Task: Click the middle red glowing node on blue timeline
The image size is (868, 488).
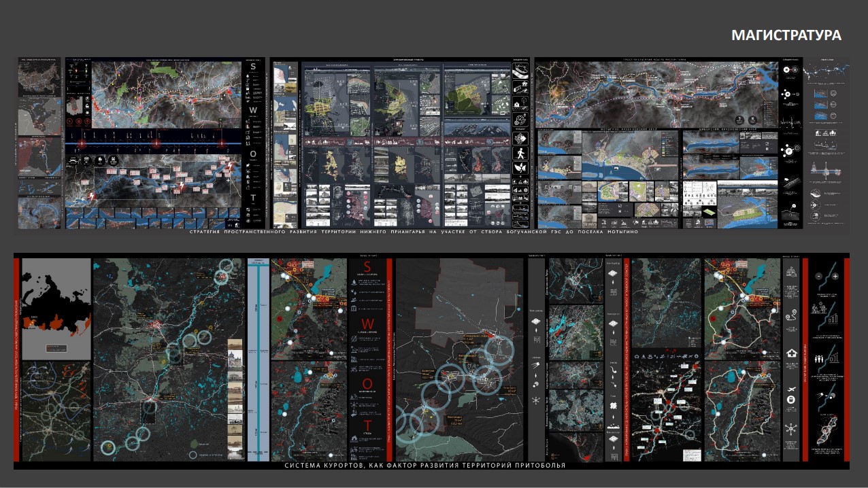Action: 156,145
